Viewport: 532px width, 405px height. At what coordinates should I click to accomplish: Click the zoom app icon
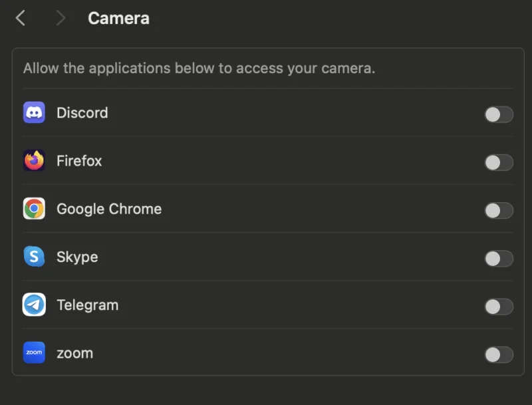point(34,352)
